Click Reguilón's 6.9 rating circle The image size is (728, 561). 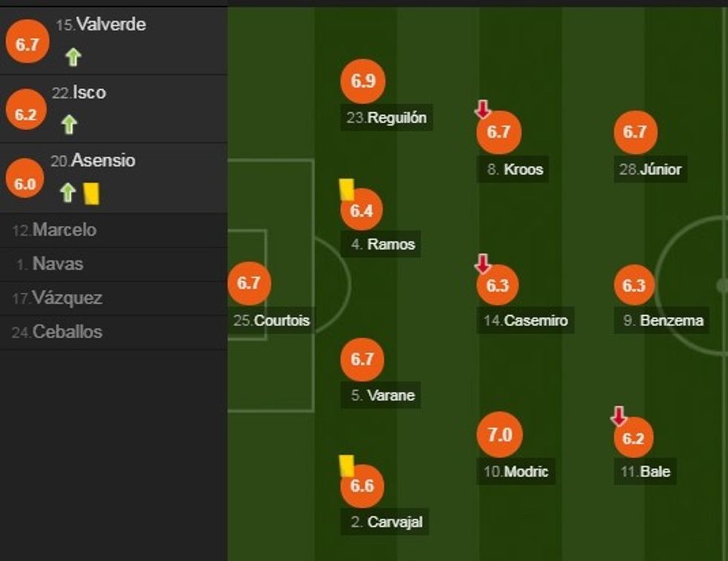click(x=363, y=82)
